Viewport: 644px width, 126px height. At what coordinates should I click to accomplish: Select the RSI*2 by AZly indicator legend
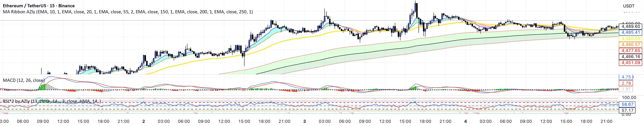click(52, 101)
